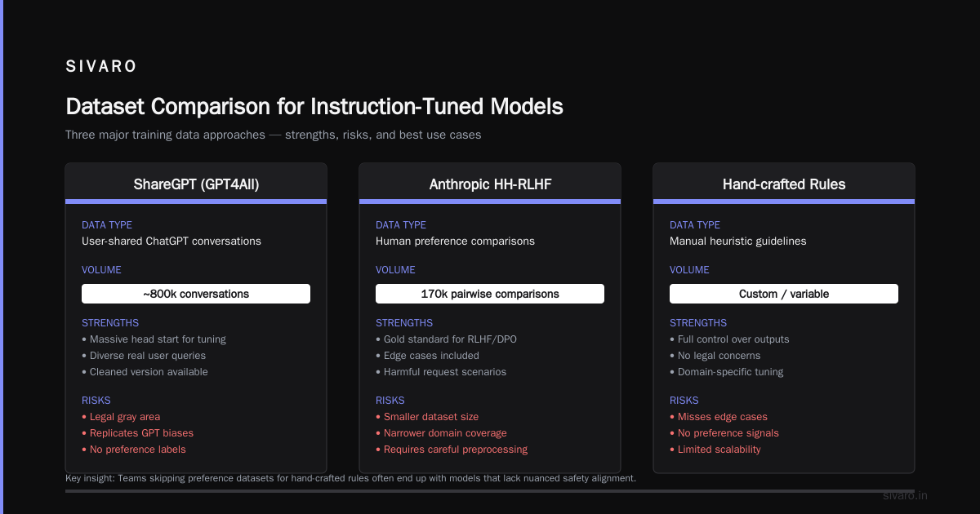
Task: Click the Key insight footnote text
Action: pyautogui.click(x=350, y=478)
